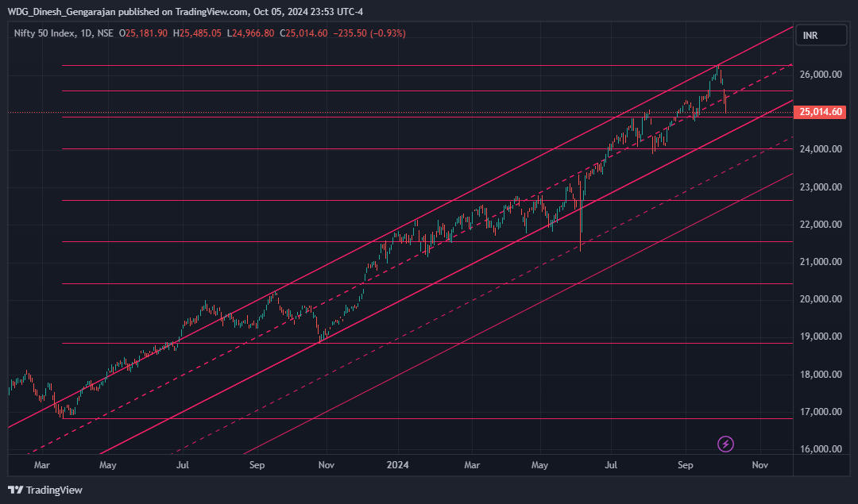Click the 19,000.00 price axis label
The image size is (858, 504).
click(820, 337)
